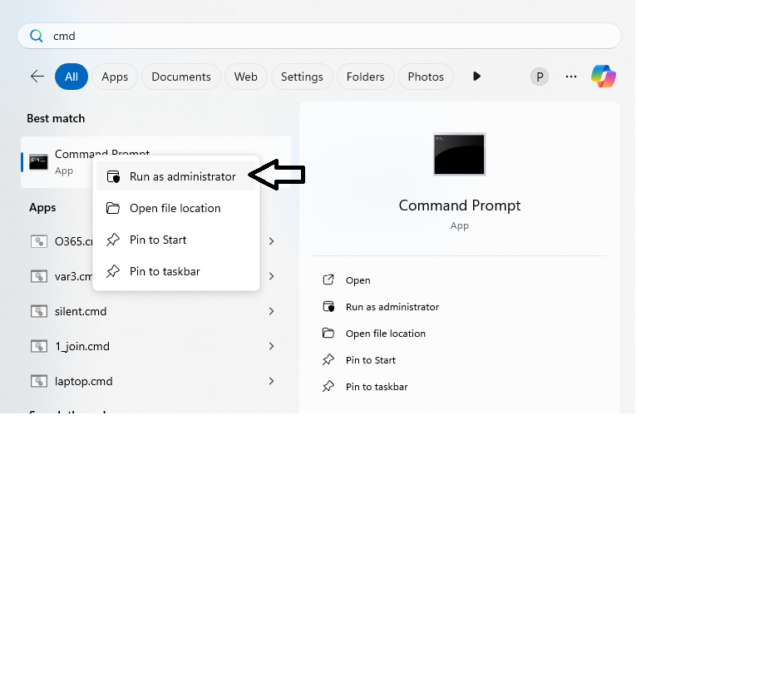784x673 pixels.
Task: Click the silent.cmd file icon
Action: tap(39, 311)
